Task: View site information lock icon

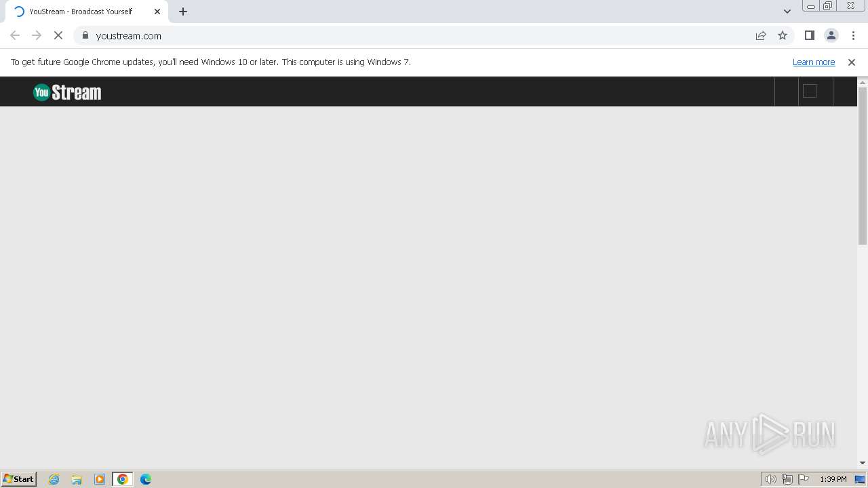Action: click(x=85, y=35)
